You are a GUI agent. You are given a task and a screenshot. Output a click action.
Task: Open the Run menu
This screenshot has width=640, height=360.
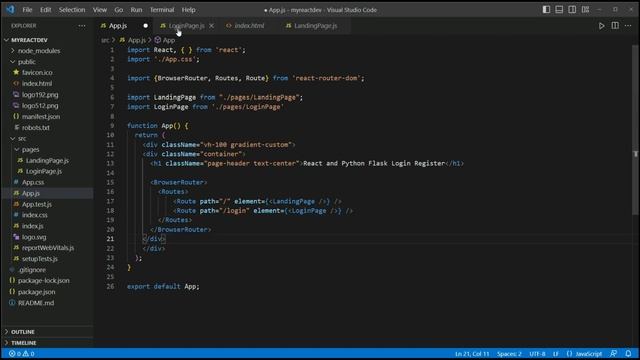[136, 10]
